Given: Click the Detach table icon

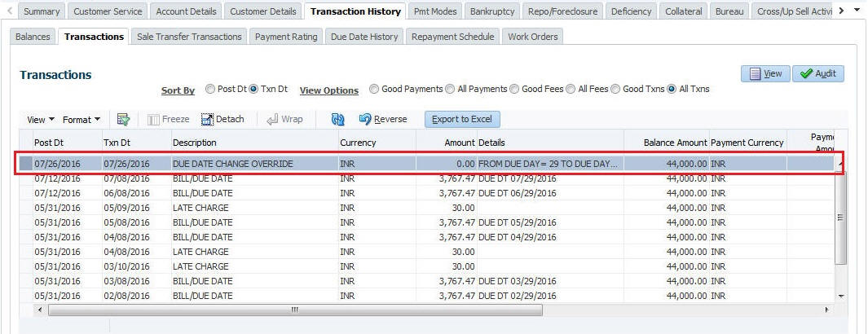Looking at the screenshot, I should [x=207, y=119].
